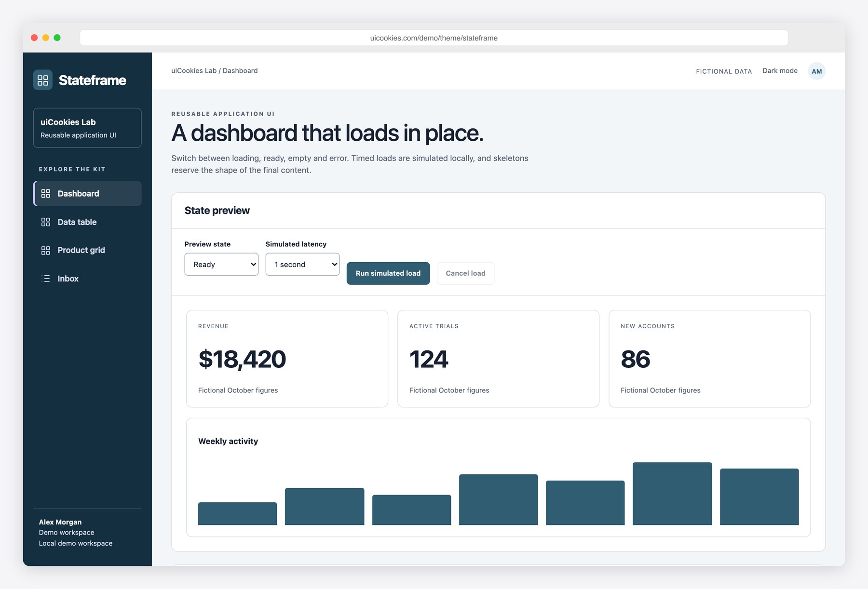Click the Dashboard grid icon in sidebar
Screen dimensions: 868x589
(x=46, y=193)
